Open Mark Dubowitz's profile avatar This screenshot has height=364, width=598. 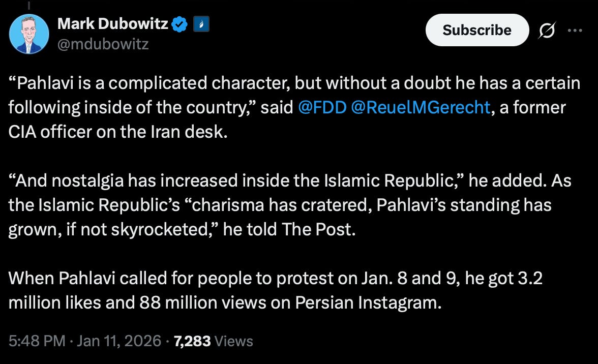click(29, 34)
